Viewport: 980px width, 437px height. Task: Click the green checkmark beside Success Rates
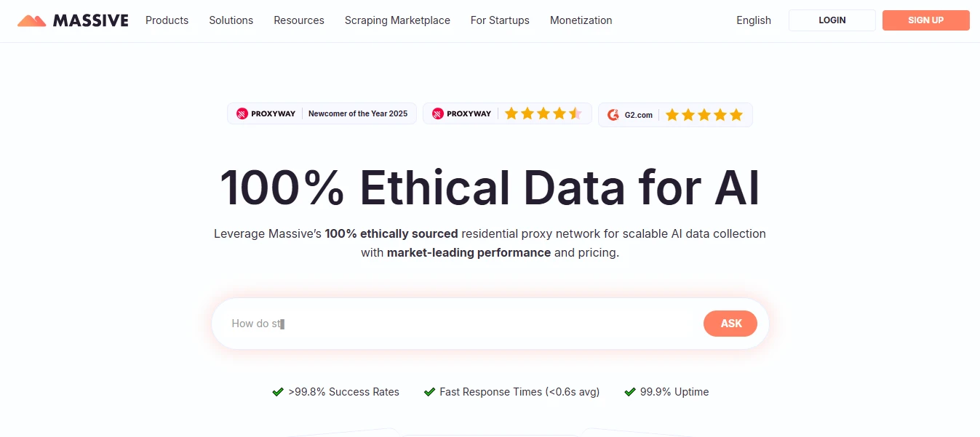277,391
